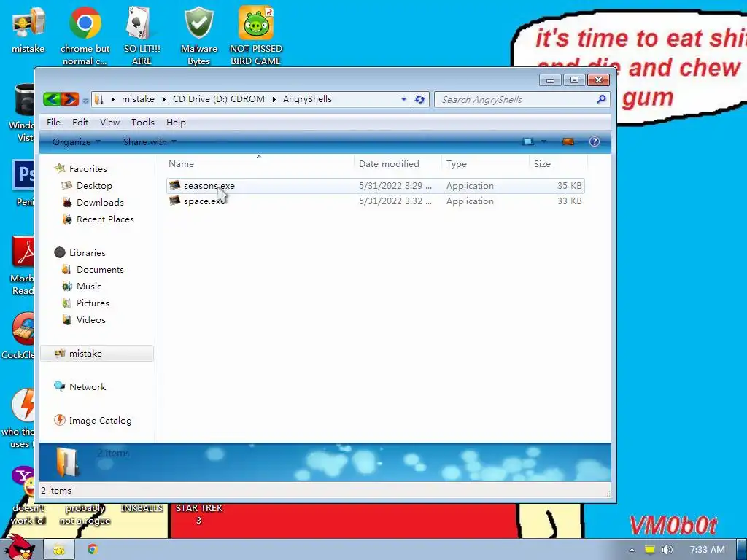Open Network in navigation pane
The width and height of the screenshot is (747, 560).
88,387
